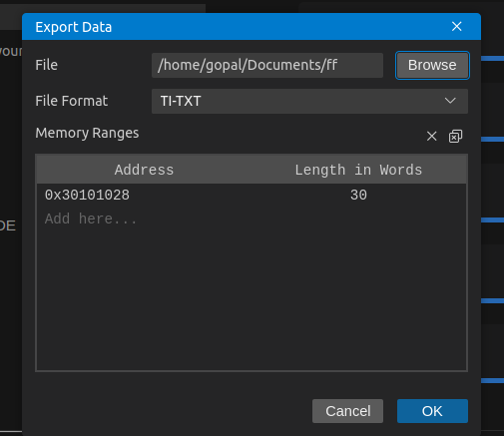The width and height of the screenshot is (504, 436).
Task: Click the Address column header
Action: pyautogui.click(x=144, y=170)
